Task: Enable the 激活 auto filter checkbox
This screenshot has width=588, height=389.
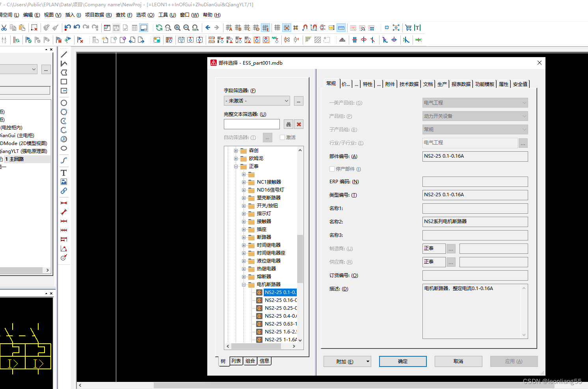Action: coord(282,138)
